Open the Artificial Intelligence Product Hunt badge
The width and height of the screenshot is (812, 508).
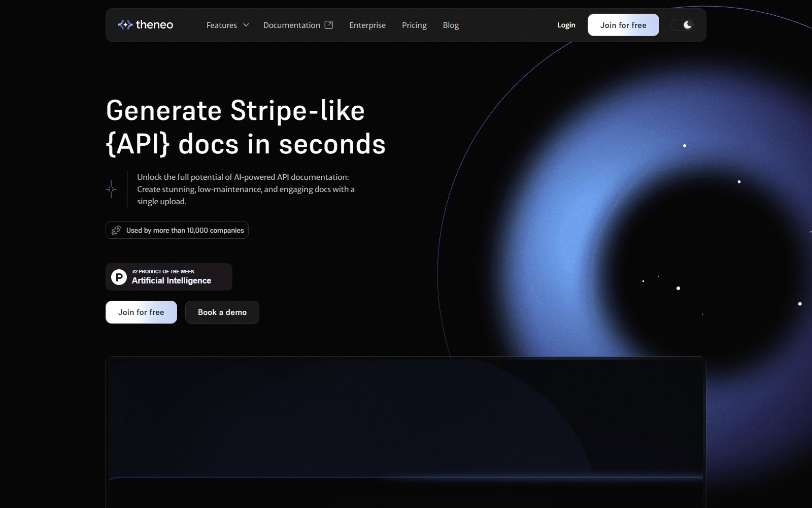click(169, 277)
